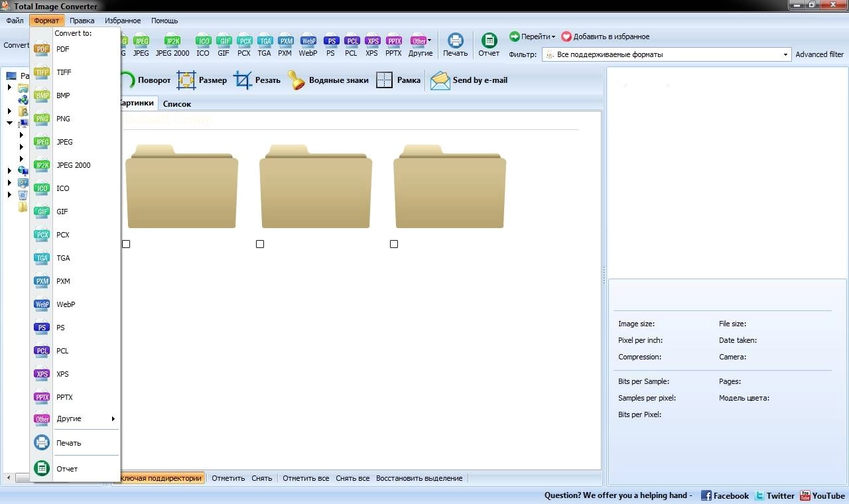The image size is (849, 504).
Task: Pick TGA from the Format dropdown menu
Action: point(75,258)
